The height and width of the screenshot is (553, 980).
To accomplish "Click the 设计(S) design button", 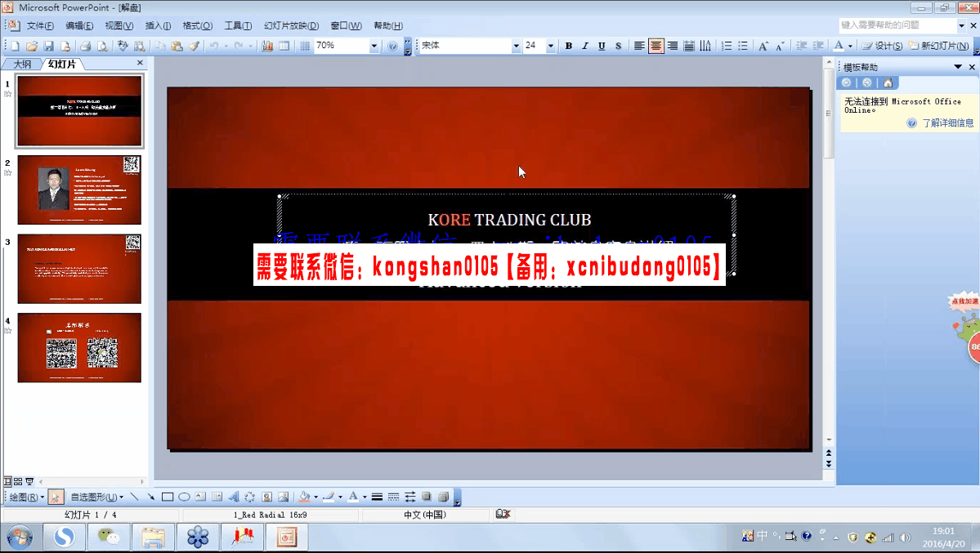I will pos(883,46).
